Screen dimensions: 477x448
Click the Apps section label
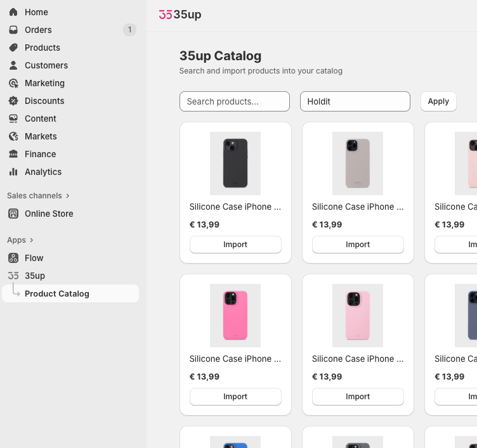tap(16, 240)
